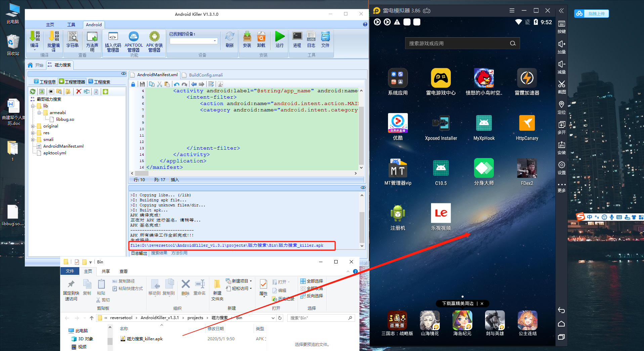This screenshot has height=351, width=644.
Task: Click 拖拽上传 upload button
Action: click(592, 13)
